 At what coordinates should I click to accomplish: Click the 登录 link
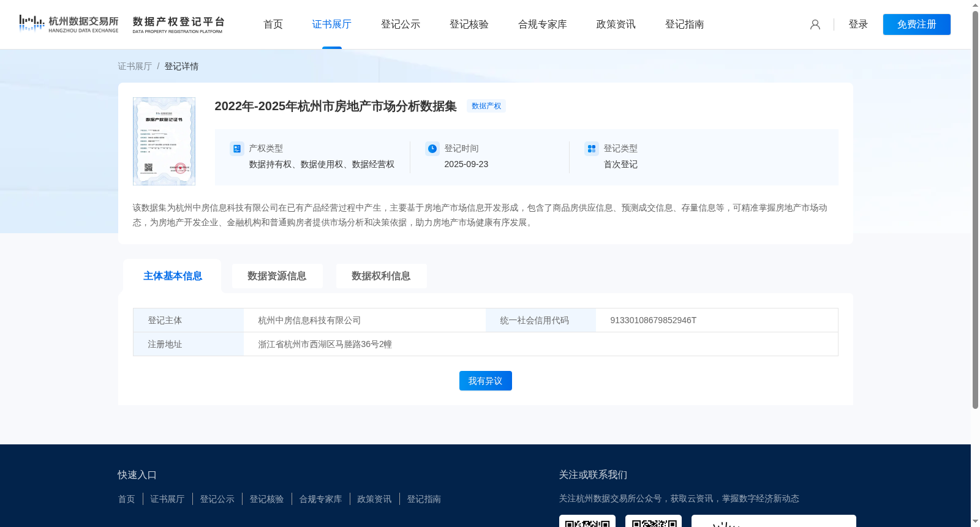click(x=858, y=24)
